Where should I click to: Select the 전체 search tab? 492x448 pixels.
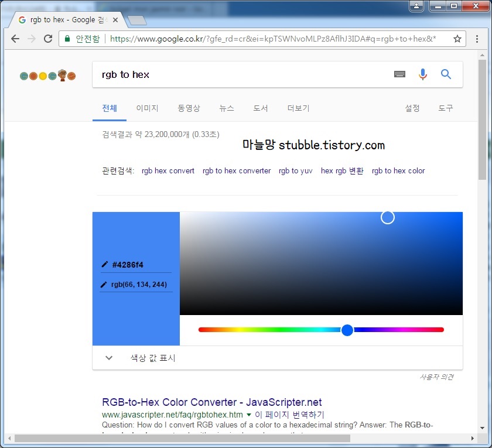pyautogui.click(x=110, y=108)
